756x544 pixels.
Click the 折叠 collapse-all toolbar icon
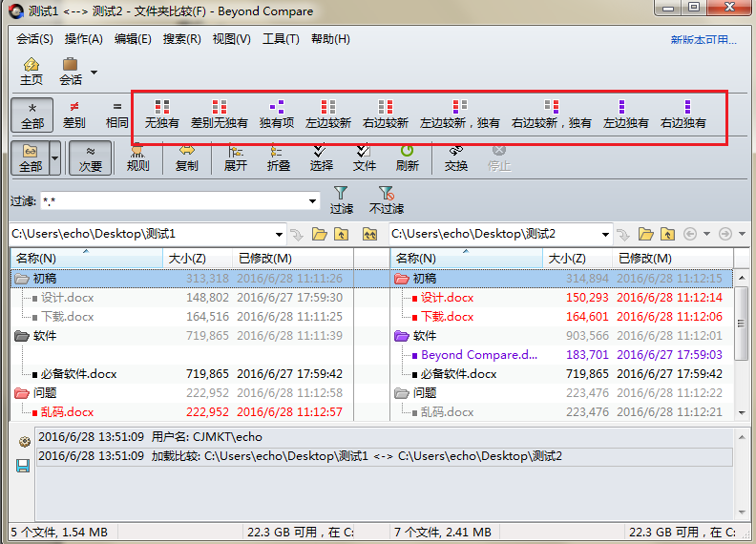click(278, 151)
